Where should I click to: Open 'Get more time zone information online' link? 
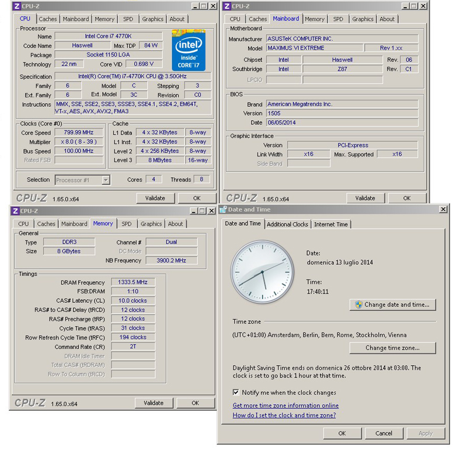point(285,405)
